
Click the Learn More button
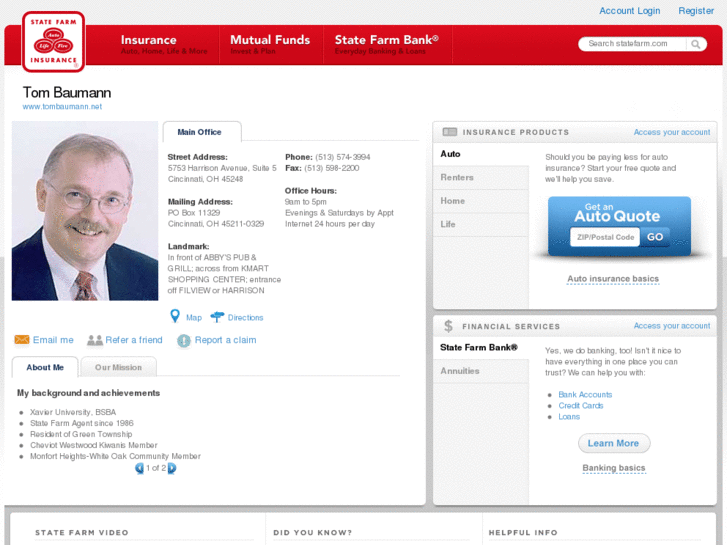614,443
